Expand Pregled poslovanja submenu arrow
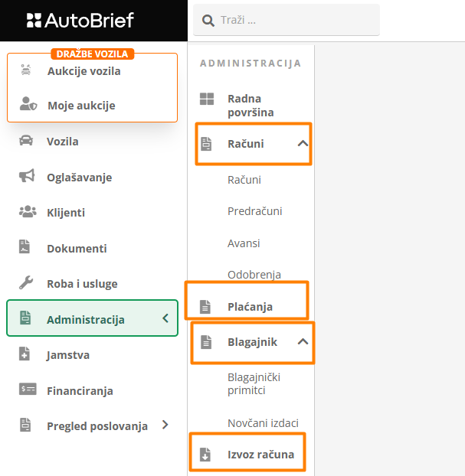465x476 pixels. 165,425
